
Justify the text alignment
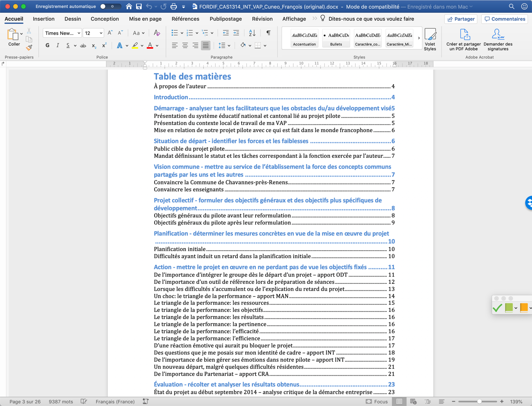pyautogui.click(x=206, y=46)
